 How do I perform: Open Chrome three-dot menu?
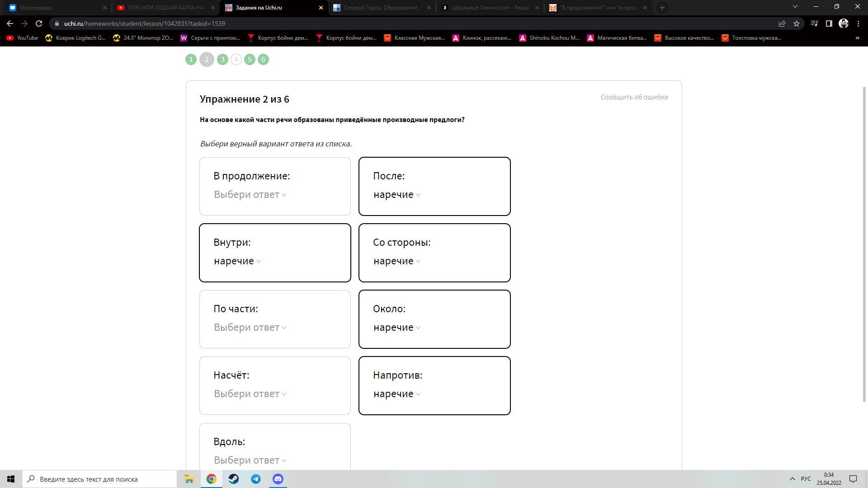coord(858,23)
